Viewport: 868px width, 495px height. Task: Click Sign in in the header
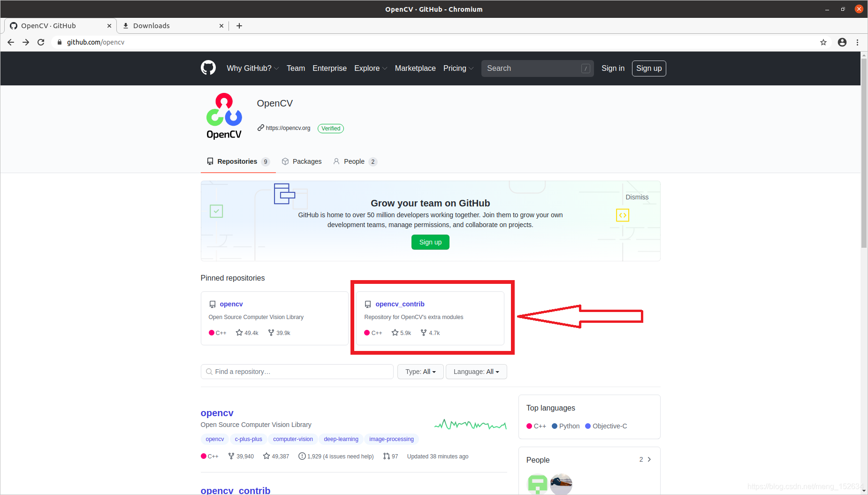click(613, 68)
